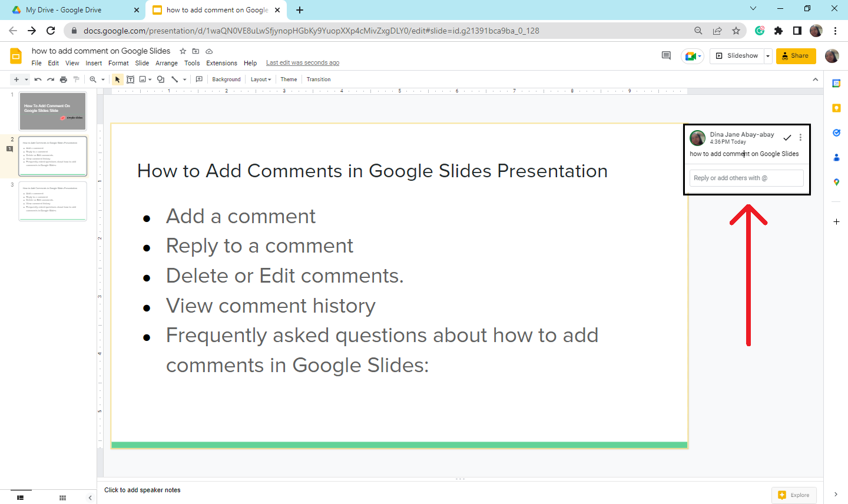Open the Layout dropdown
The image size is (848, 504).
click(x=260, y=79)
